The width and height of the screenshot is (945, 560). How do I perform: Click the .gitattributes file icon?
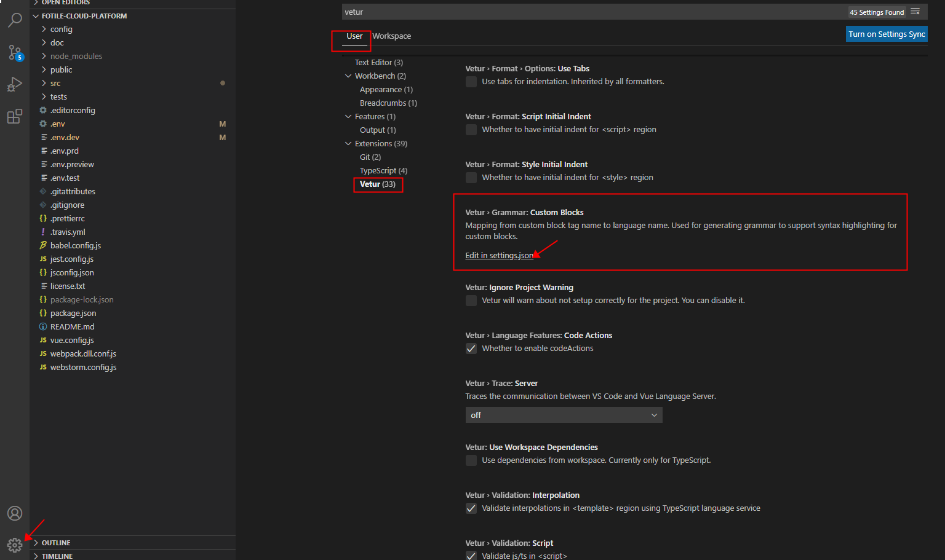point(43,191)
